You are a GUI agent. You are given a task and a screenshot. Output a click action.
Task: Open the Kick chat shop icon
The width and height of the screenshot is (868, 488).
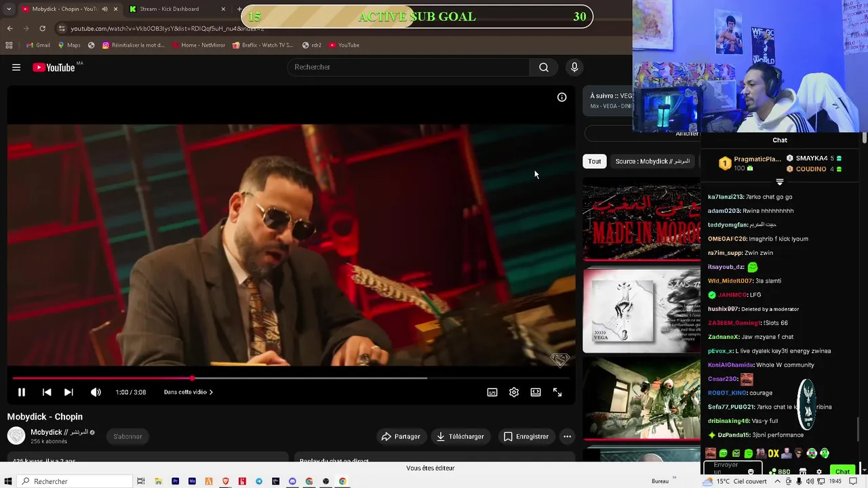pyautogui.click(x=803, y=472)
